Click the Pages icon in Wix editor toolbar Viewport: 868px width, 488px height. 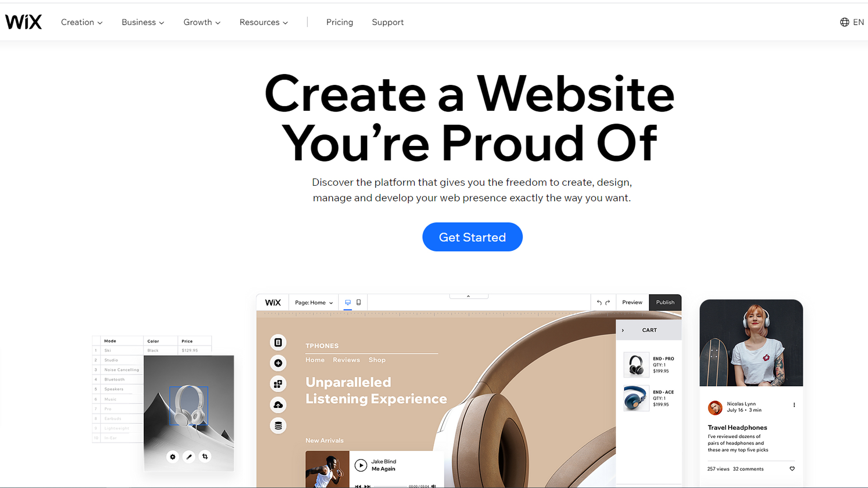pos(277,342)
